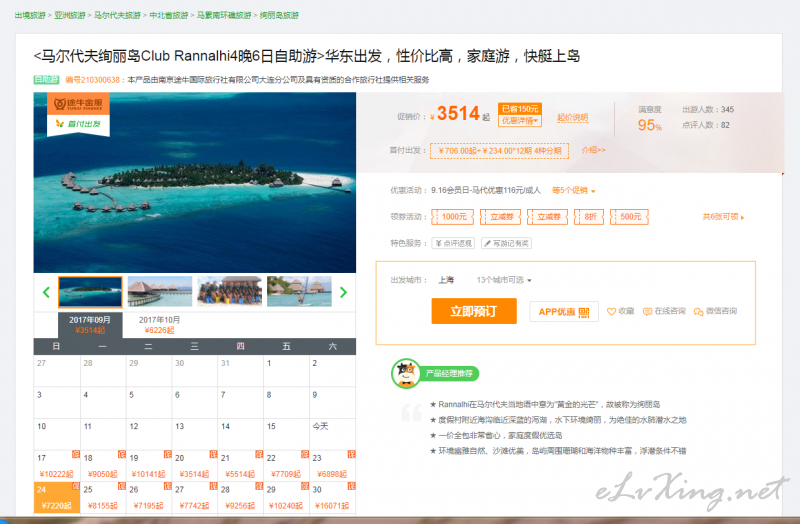Select September 29 date at ¥10240
Image resolution: width=800 pixels, height=524 pixels.
coord(287,497)
